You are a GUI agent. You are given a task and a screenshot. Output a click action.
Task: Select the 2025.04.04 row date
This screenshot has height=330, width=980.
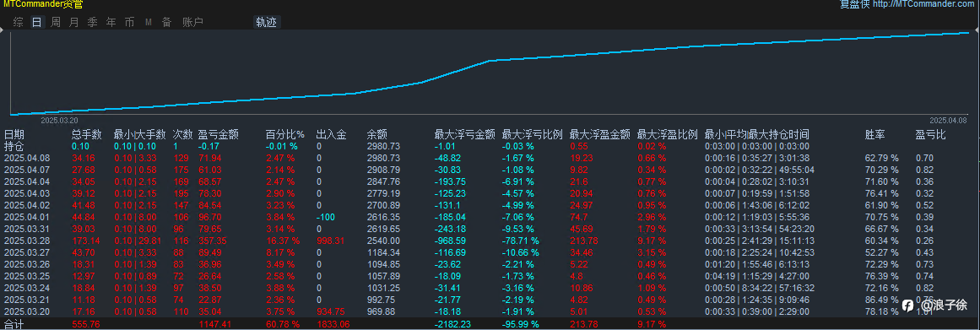(x=27, y=181)
